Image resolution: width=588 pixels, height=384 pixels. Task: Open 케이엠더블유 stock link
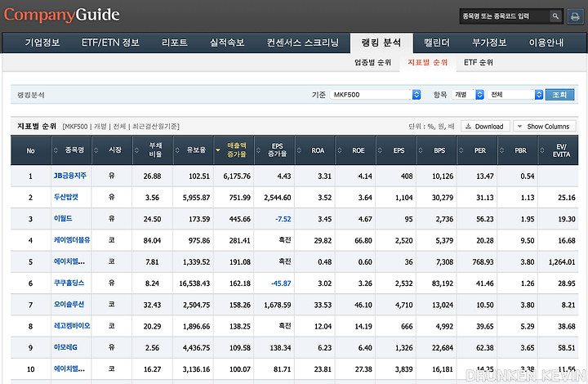pyautogui.click(x=72, y=239)
